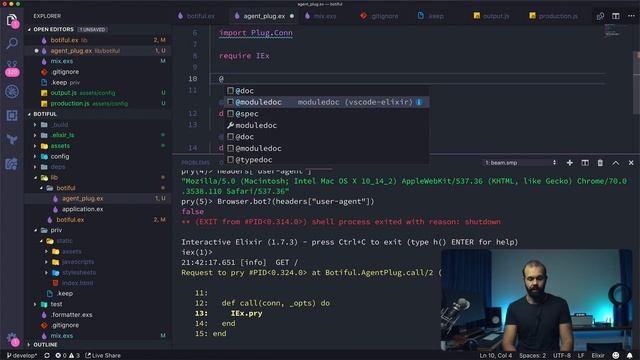The image size is (640, 360).
Task: Click the feedback smiley in status bar
Action: pyautogui.click(x=616, y=356)
